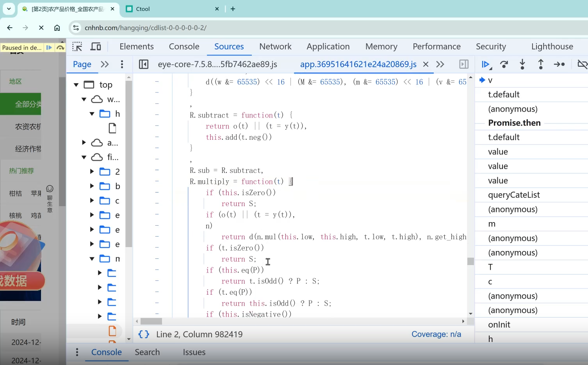Collapse the top tree node
The image size is (588, 365).
pyautogui.click(x=76, y=85)
